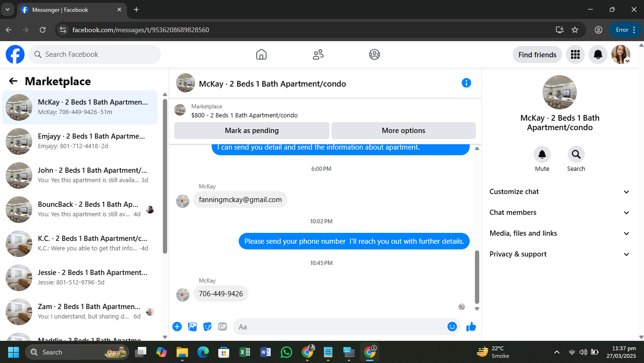The width and height of the screenshot is (644, 363).
Task: Click the fanningmckay@gmail.com message
Action: click(240, 200)
